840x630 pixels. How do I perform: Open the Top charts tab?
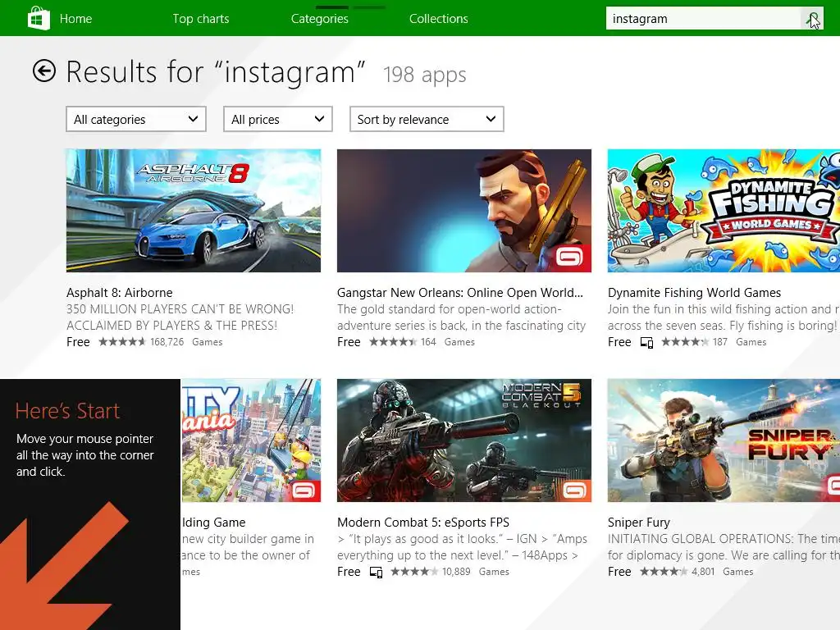click(201, 19)
